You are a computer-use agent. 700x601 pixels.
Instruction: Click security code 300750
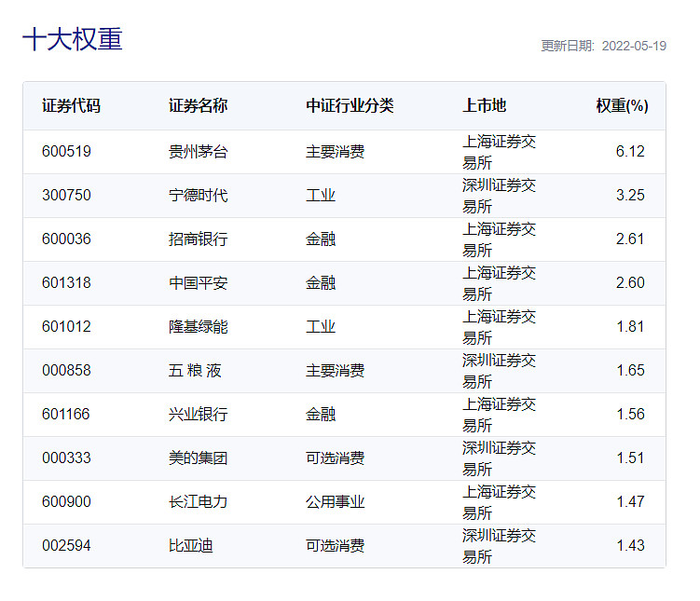pos(66,195)
